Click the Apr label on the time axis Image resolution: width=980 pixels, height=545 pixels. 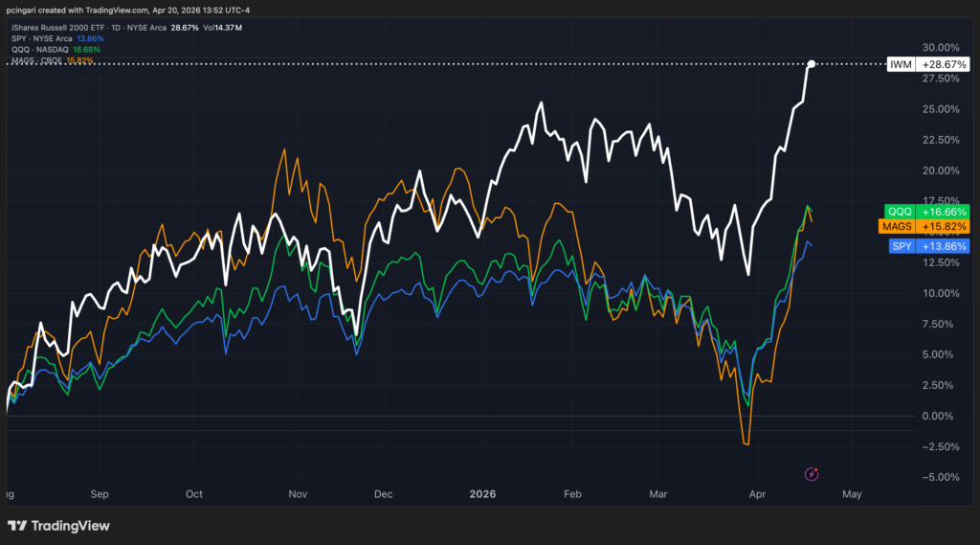pos(758,493)
